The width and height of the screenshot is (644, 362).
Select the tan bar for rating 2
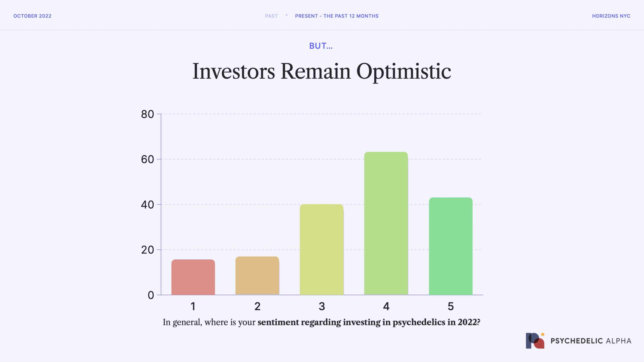(257, 276)
